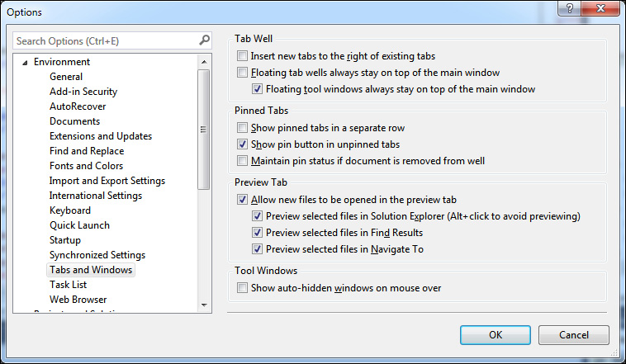Image resolution: width=626 pixels, height=364 pixels.
Task: Toggle Floating tab wells stay on top
Action: coord(242,73)
